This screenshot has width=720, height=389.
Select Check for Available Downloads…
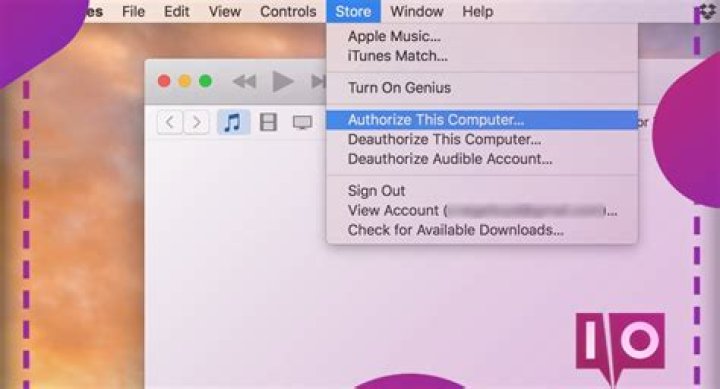click(x=482, y=229)
